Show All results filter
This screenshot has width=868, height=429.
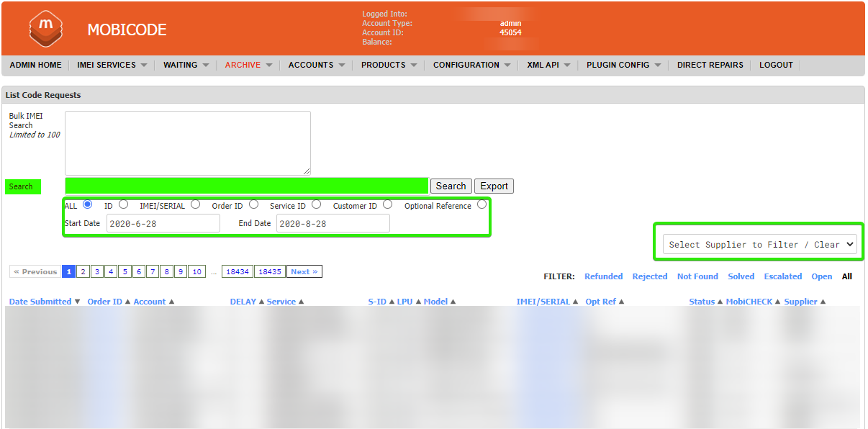pos(847,276)
